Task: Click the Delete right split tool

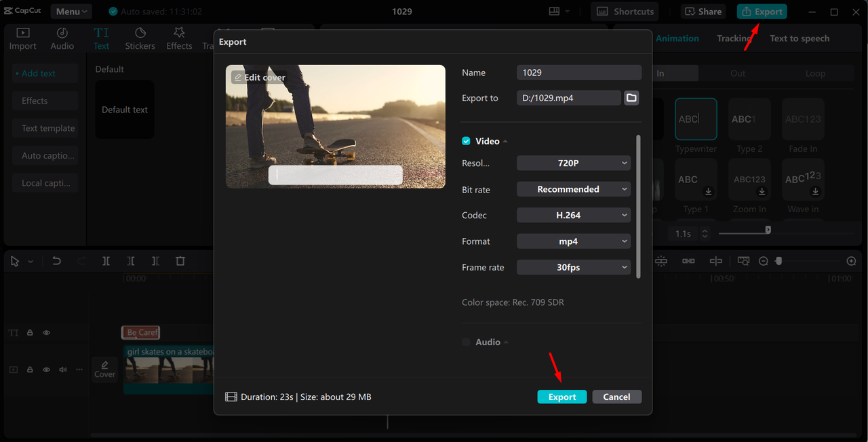Action: 155,261
